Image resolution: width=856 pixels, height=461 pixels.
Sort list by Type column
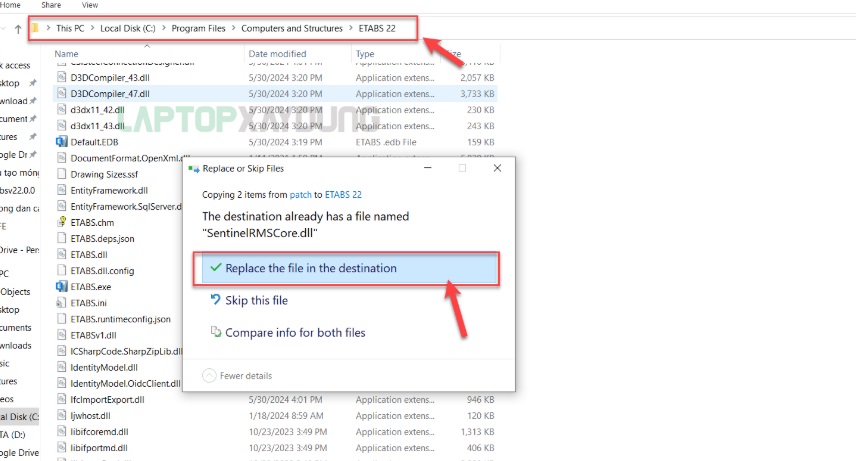[x=365, y=54]
